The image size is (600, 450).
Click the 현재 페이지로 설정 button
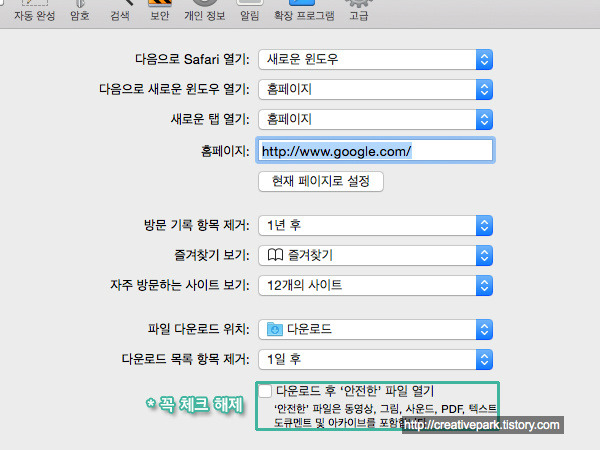tap(321, 181)
